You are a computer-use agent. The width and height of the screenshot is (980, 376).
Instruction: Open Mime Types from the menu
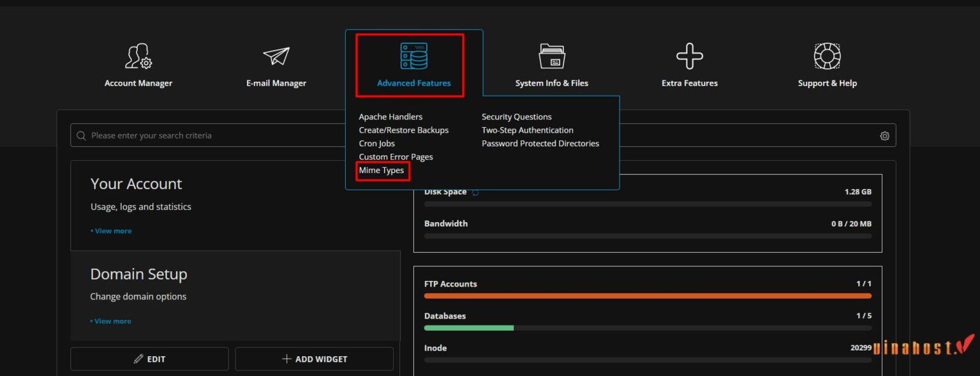(x=382, y=170)
